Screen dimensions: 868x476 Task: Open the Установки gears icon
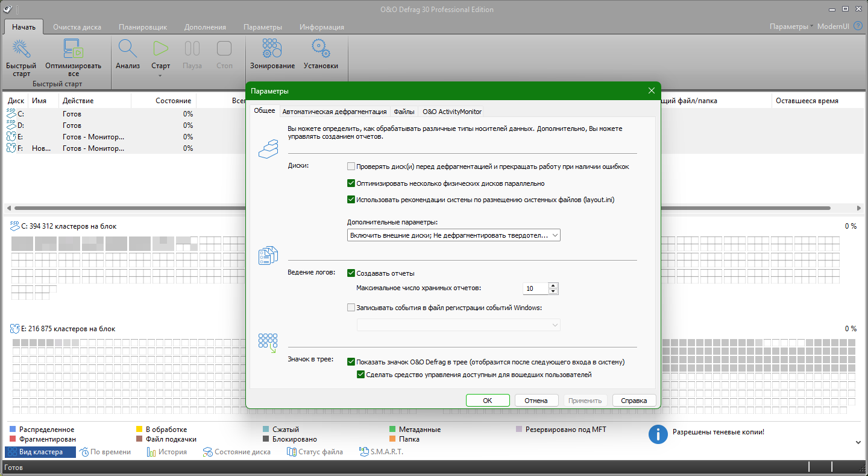pos(321,49)
